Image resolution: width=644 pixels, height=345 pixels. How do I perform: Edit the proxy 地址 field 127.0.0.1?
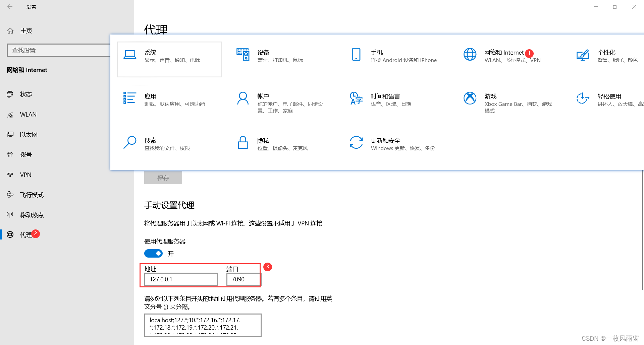click(x=181, y=279)
